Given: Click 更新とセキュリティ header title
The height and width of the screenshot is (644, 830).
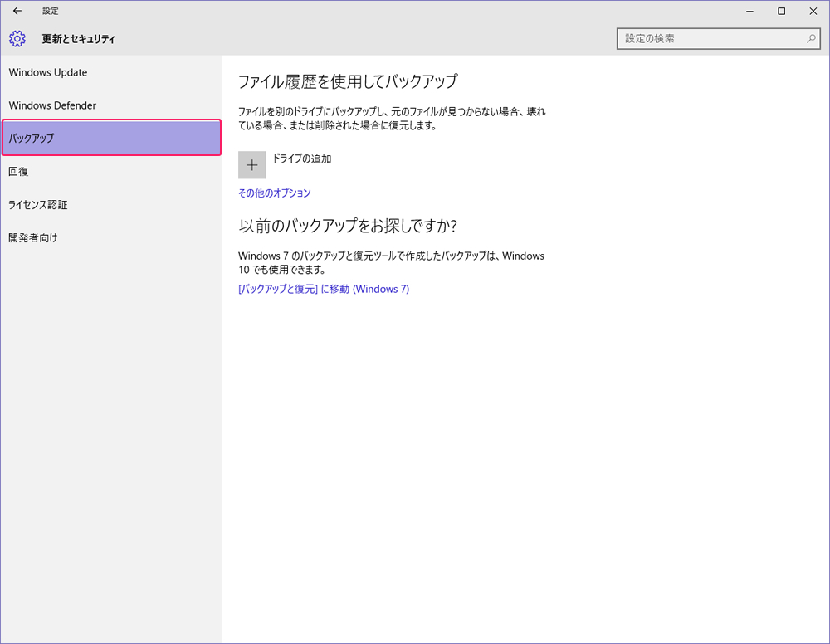Looking at the screenshot, I should [78, 39].
